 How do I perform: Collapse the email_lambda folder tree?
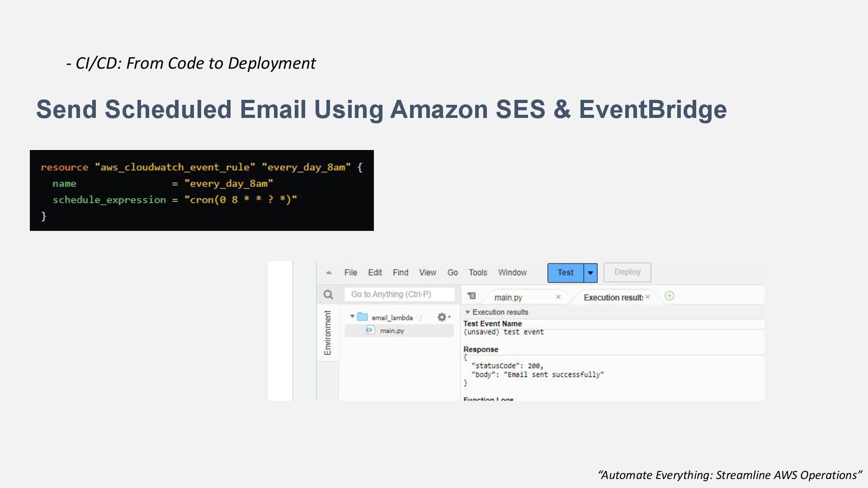(352, 316)
